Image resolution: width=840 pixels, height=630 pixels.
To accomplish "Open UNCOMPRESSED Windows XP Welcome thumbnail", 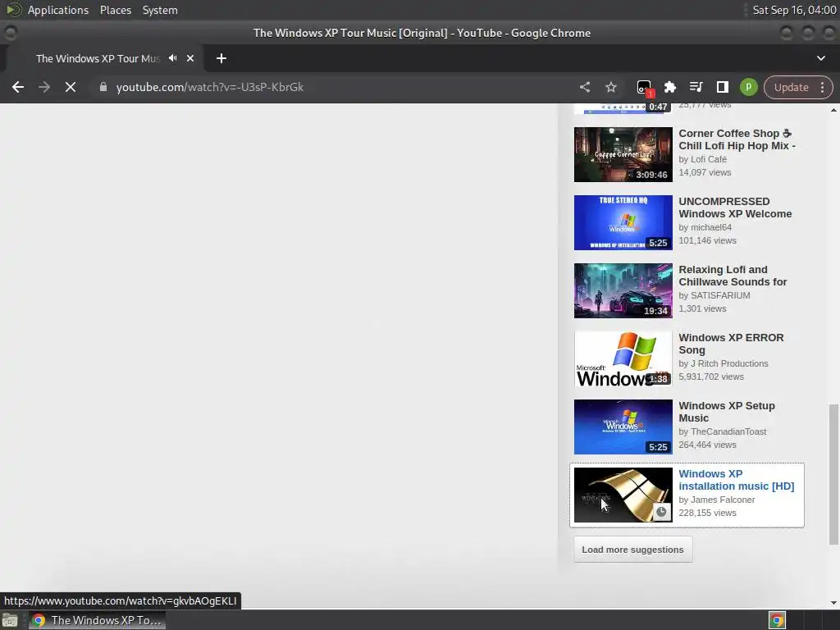I will click(623, 222).
